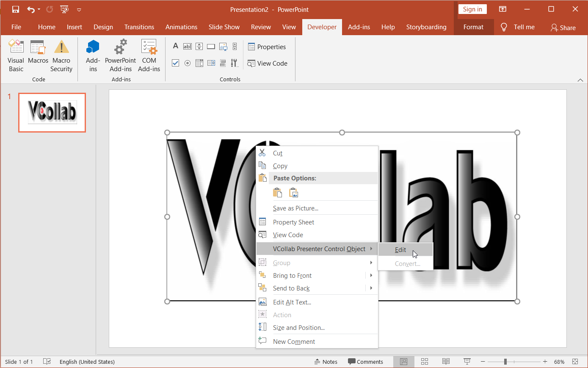Select slide 1 thumbnail

tap(52, 113)
